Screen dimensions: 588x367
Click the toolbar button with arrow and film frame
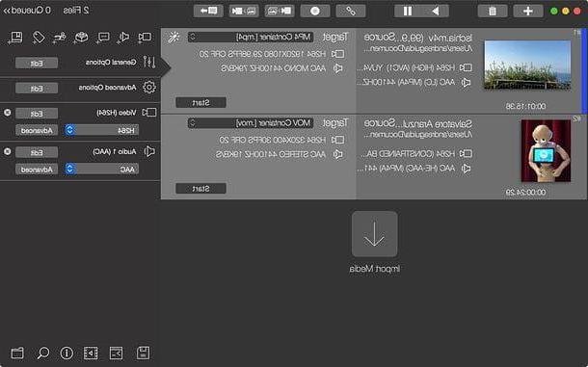point(208,11)
